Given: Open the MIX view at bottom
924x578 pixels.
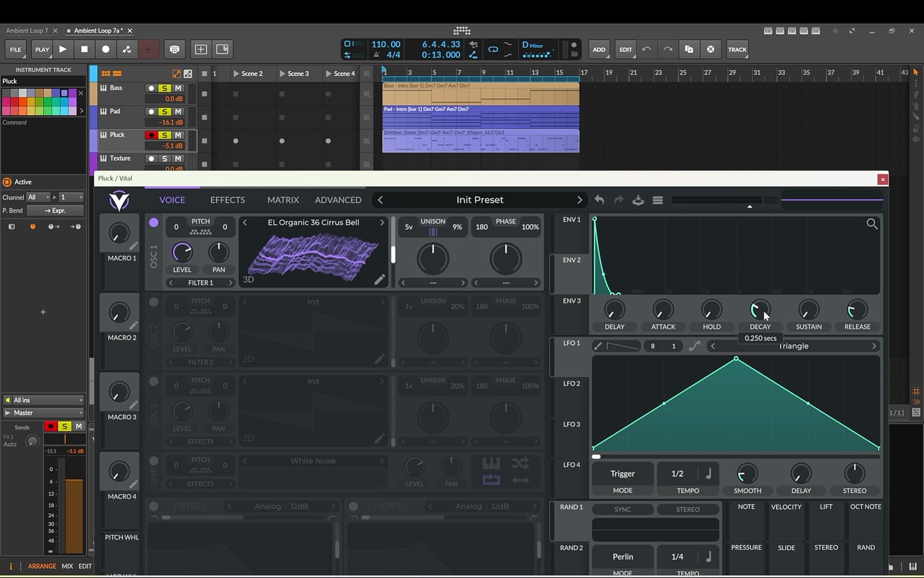Looking at the screenshot, I should coord(67,566).
